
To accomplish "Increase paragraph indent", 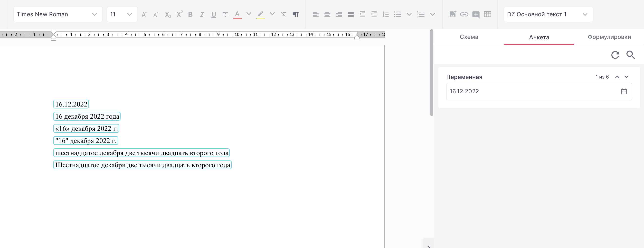I will pos(374,14).
